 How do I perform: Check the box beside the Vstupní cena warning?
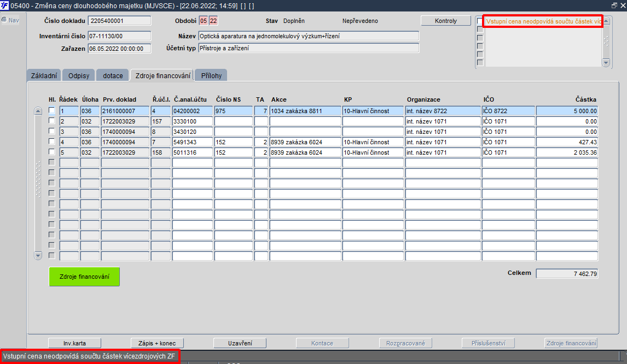(x=480, y=21)
